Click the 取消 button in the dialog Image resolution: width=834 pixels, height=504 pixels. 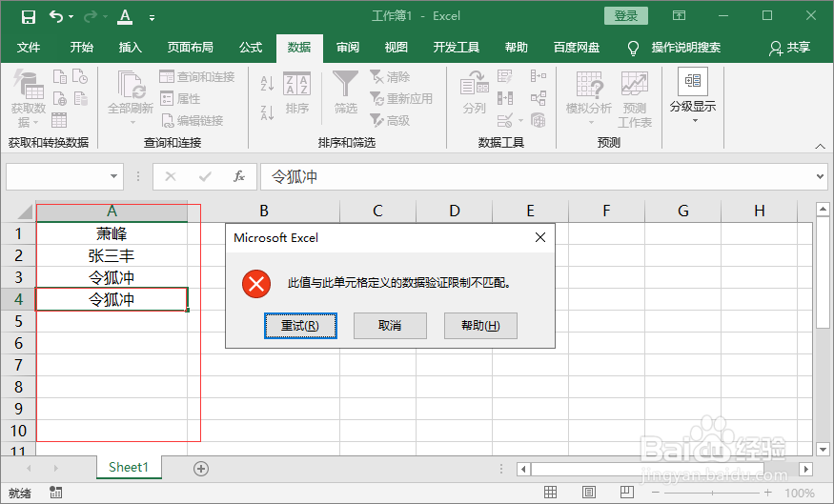pyautogui.click(x=391, y=326)
